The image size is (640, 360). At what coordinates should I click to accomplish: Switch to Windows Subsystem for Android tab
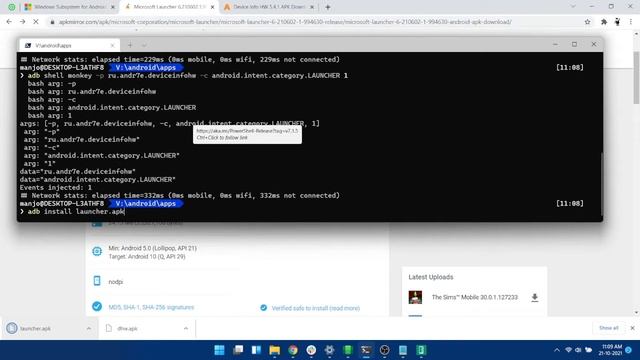(69, 7)
